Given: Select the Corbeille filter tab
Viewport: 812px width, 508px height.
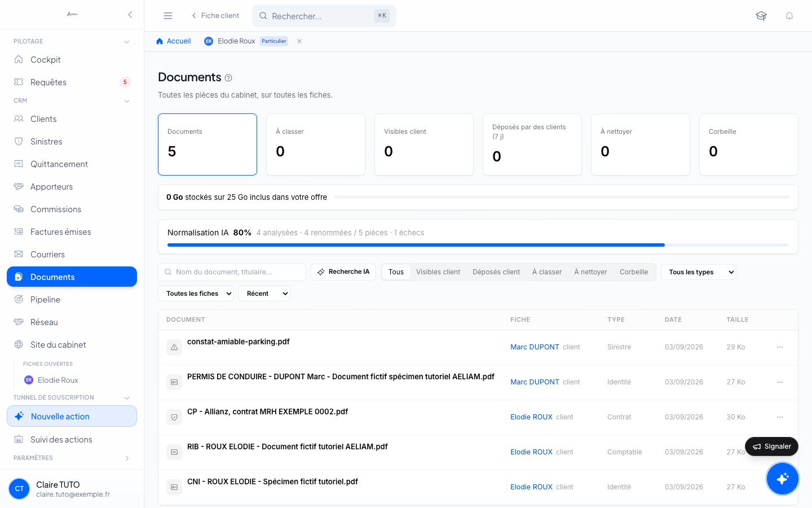Looking at the screenshot, I should click(x=634, y=272).
